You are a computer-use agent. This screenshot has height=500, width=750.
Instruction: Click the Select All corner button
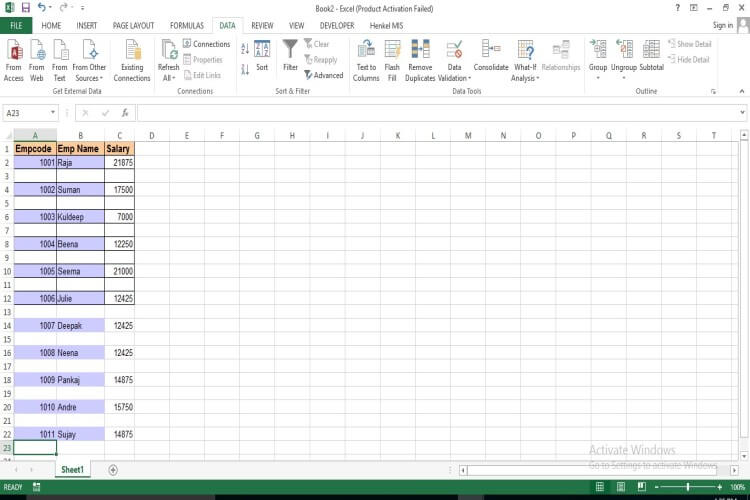pos(7,136)
